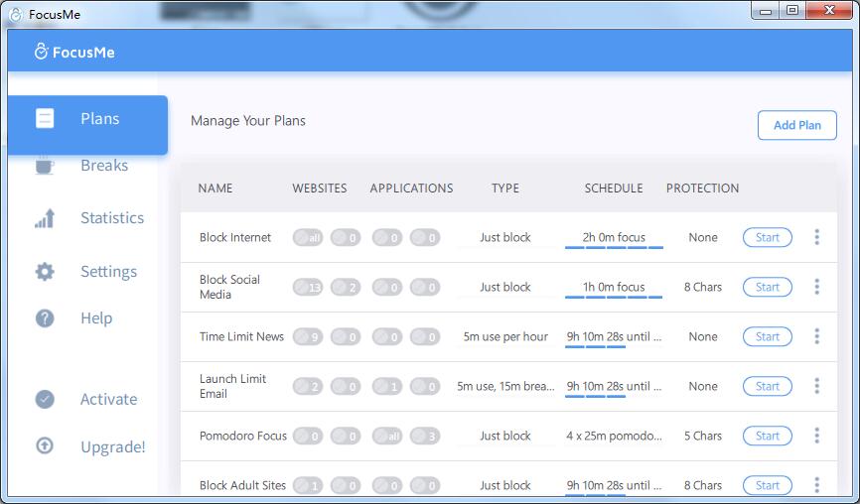Open three-dot menu for Launch Limit Email
The width and height of the screenshot is (860, 504).
816,386
